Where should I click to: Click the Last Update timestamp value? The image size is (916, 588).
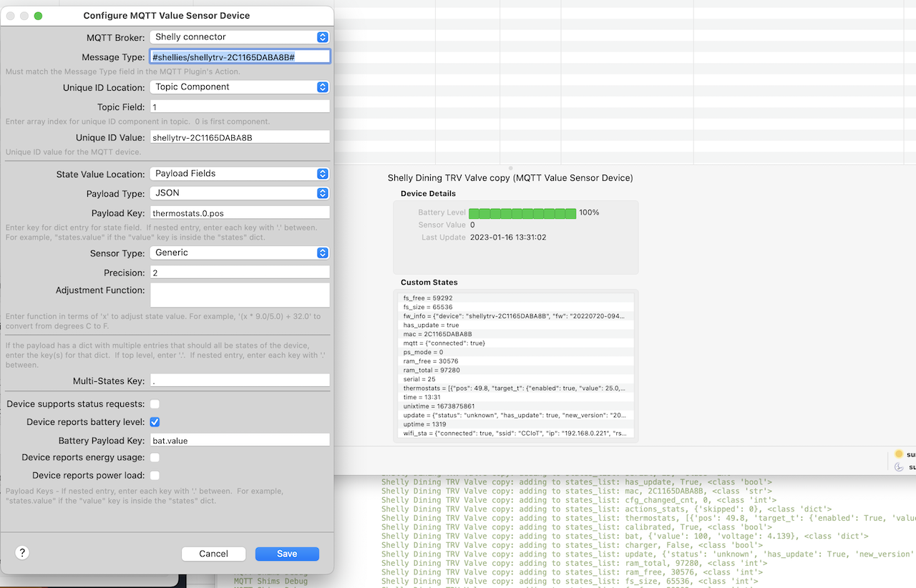pos(508,237)
